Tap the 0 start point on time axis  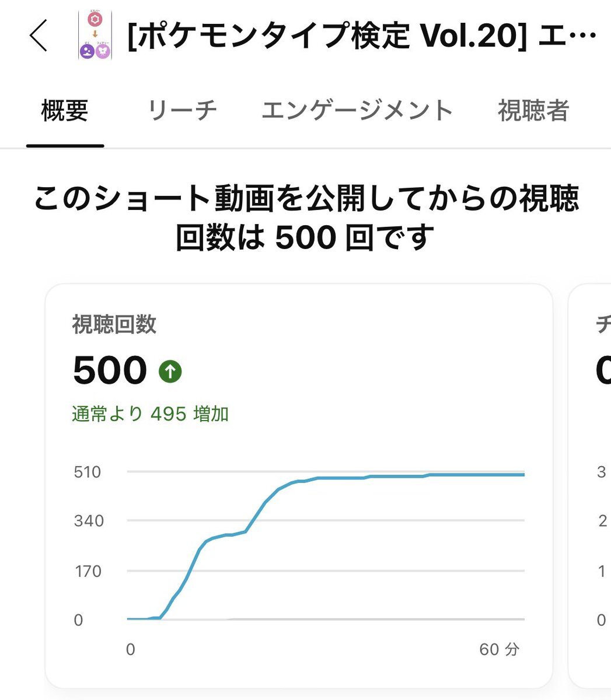pyautogui.click(x=131, y=649)
